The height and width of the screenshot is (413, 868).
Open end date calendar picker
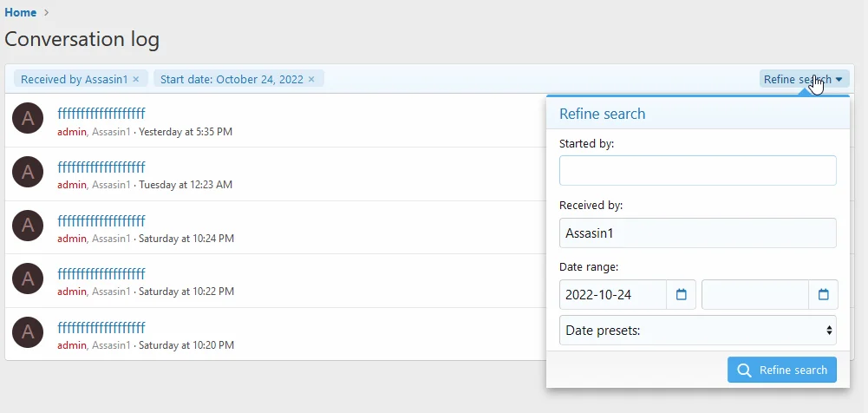coord(823,295)
